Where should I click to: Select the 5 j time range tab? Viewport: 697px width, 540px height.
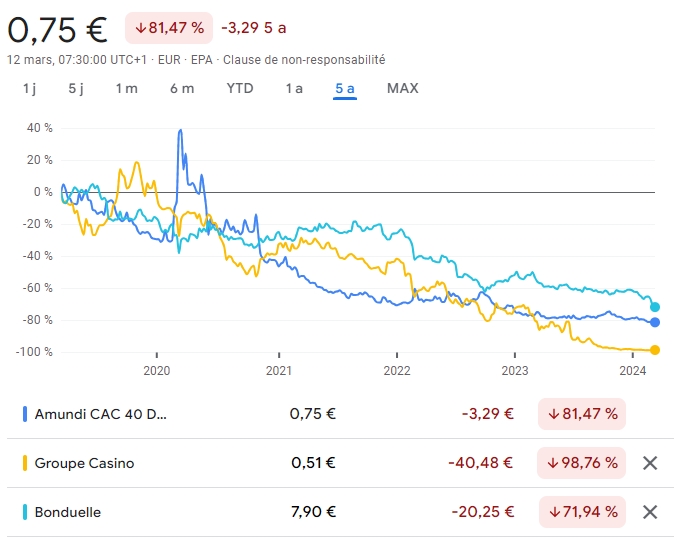[76, 88]
